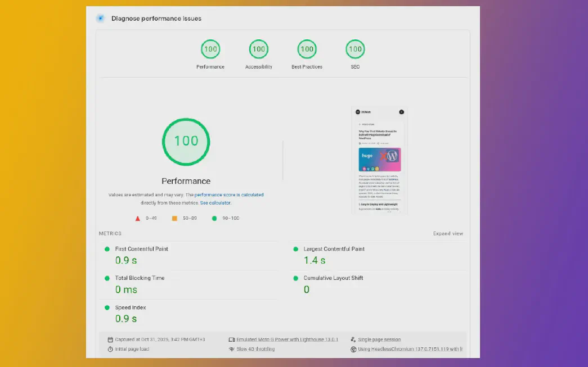Screen dimensions: 588x367
Task: Click the green dot beside First Contentful Paint
Action: coord(107,248)
